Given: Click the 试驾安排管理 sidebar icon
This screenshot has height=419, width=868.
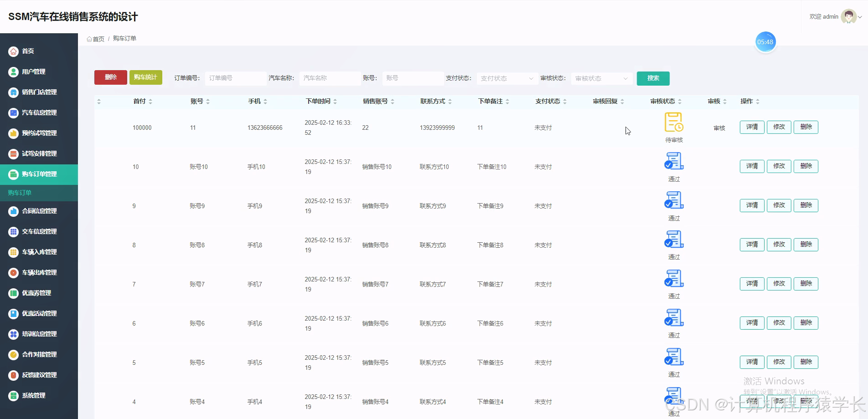Looking at the screenshot, I should [x=14, y=154].
